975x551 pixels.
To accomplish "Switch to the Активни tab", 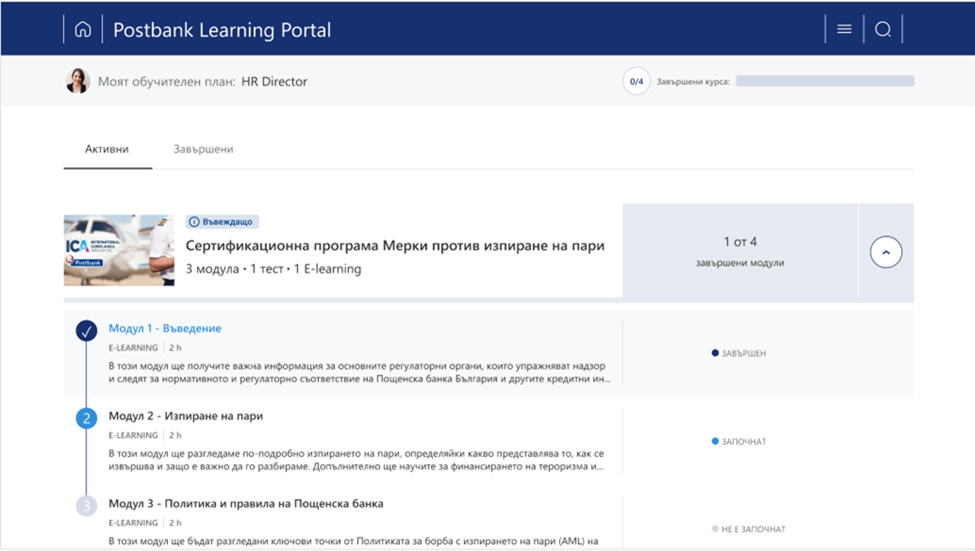I will (107, 149).
